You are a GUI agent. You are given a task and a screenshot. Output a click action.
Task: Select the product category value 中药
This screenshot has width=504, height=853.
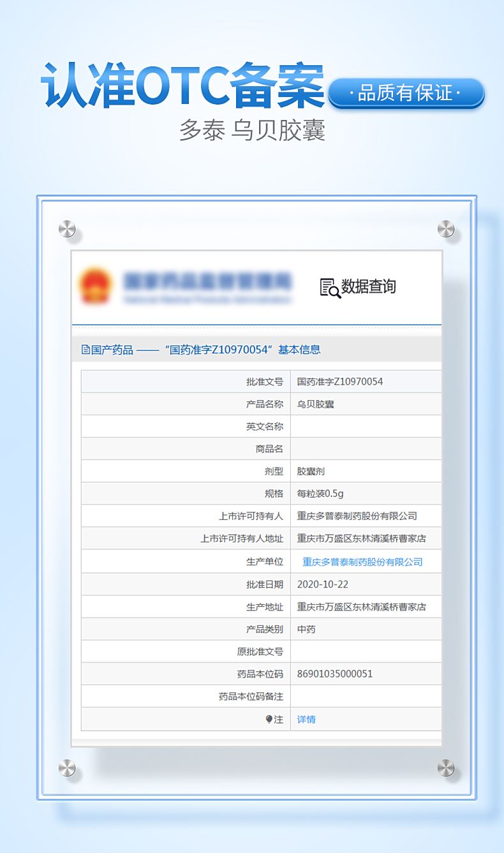[306, 629]
